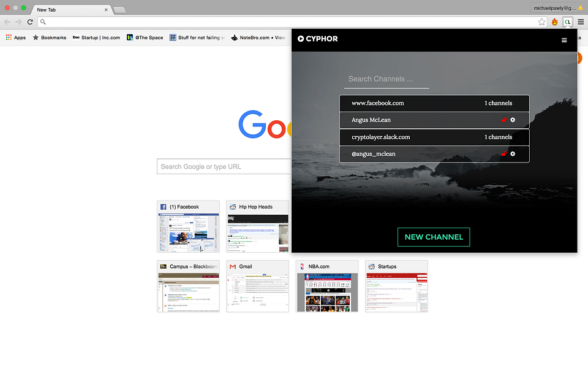Focus the Search Channels field
588x368 pixels.
(x=386, y=79)
